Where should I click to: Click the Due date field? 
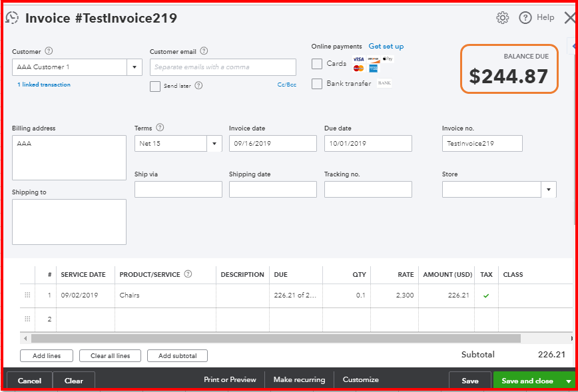point(368,144)
